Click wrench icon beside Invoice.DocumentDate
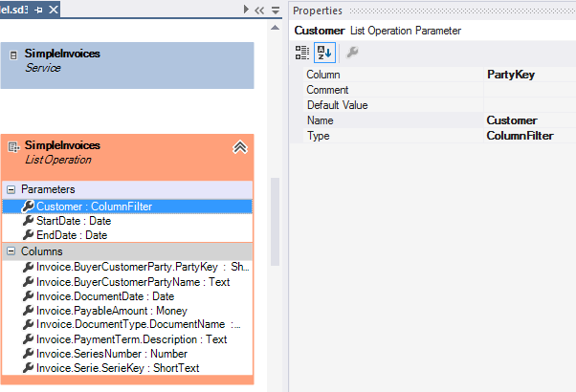This screenshot has height=392, width=576. [x=29, y=295]
